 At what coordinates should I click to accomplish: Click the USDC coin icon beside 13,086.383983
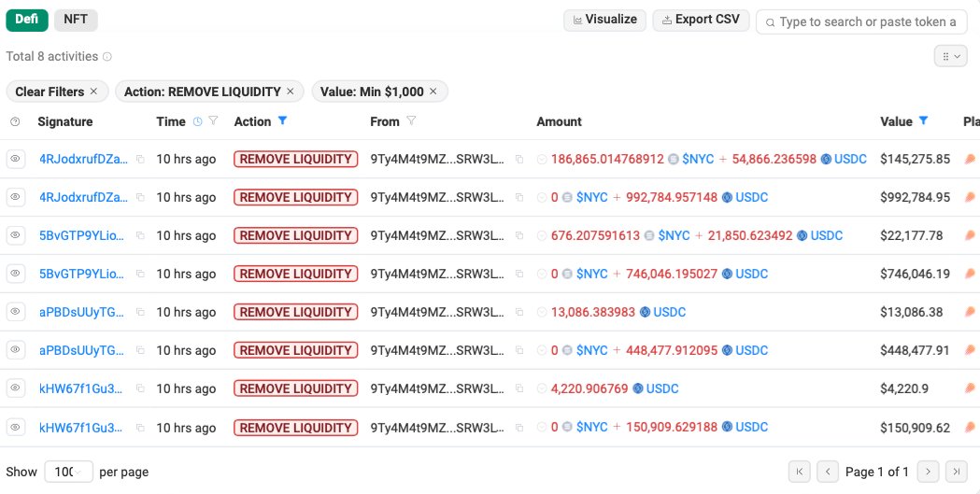pos(645,312)
